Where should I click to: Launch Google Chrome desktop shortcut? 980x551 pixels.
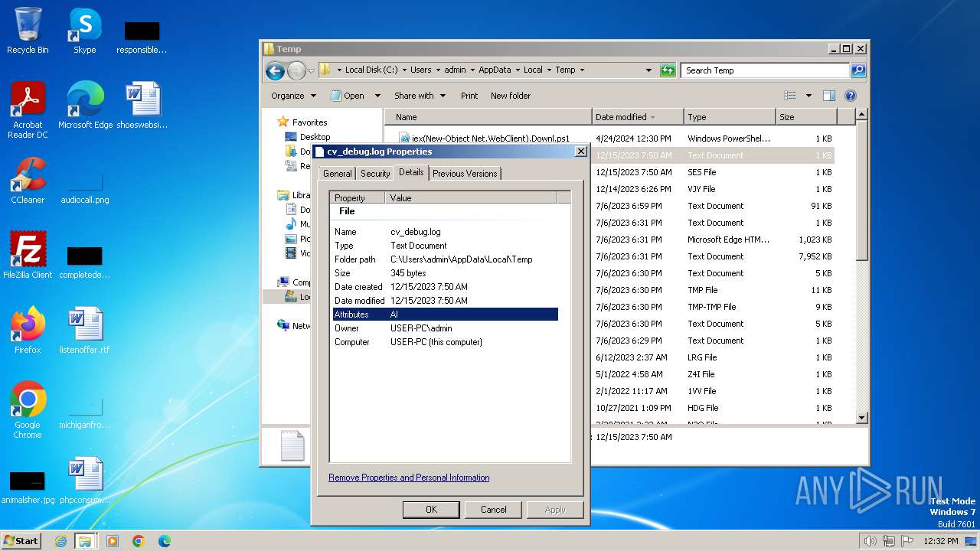coord(28,410)
